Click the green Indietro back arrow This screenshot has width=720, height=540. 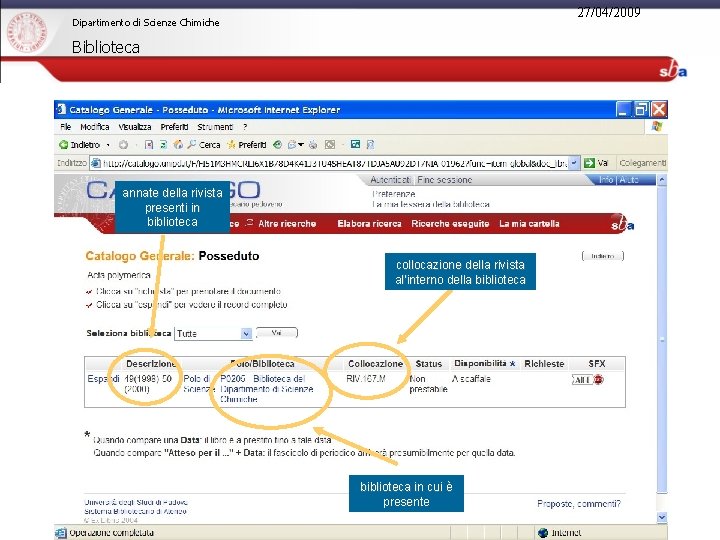(64, 145)
